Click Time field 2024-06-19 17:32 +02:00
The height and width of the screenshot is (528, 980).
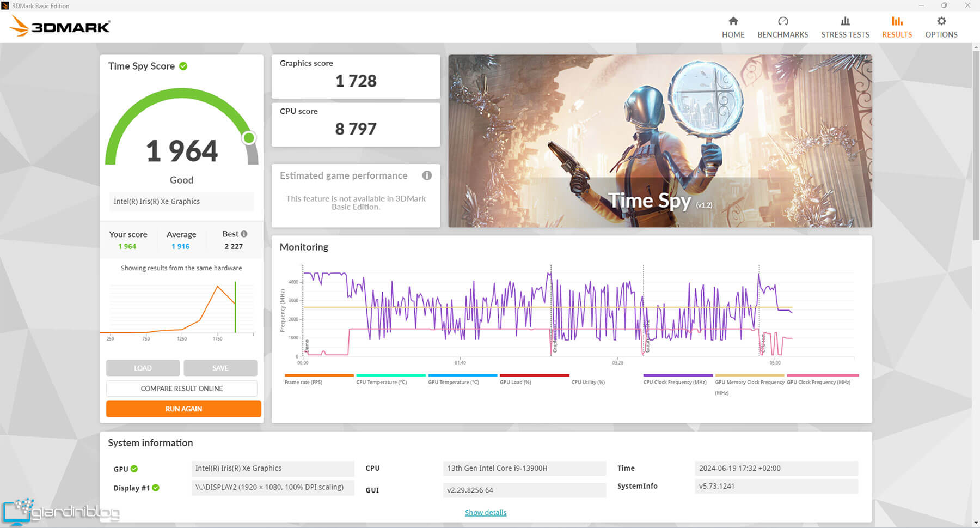click(x=776, y=469)
